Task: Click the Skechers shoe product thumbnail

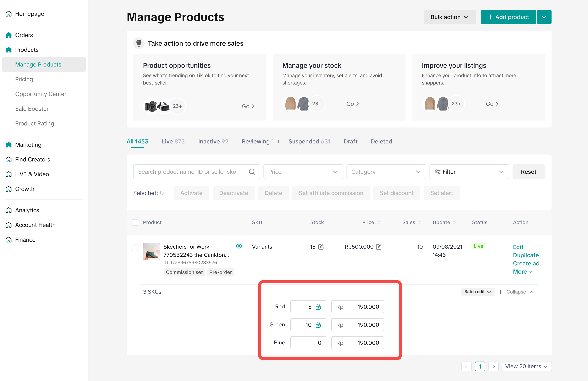Action: coord(151,251)
